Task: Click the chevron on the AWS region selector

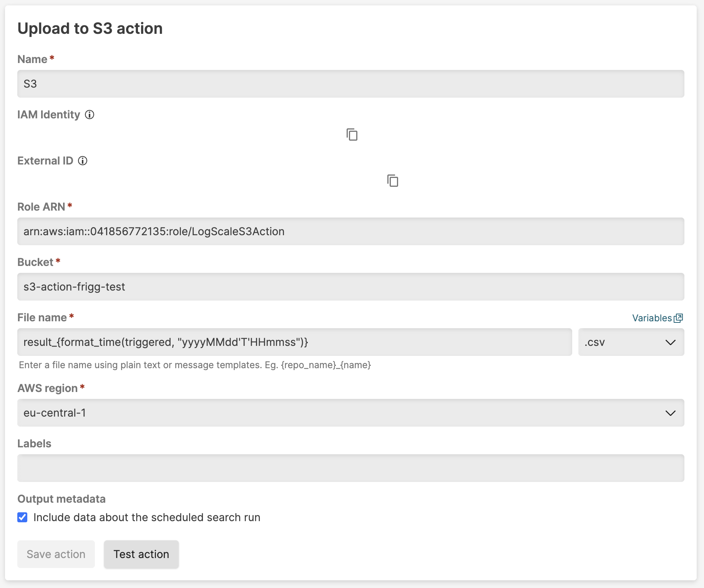Action: tap(671, 413)
